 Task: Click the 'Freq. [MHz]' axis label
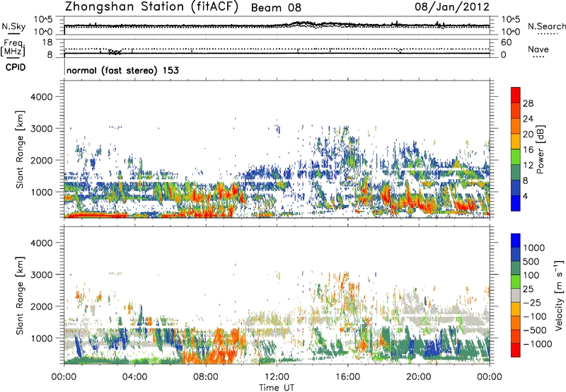click(13, 48)
